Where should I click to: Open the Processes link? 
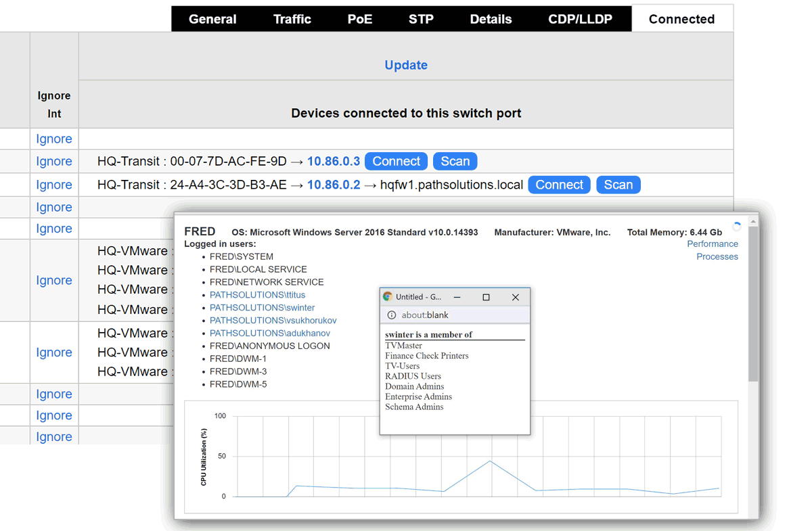coord(717,256)
